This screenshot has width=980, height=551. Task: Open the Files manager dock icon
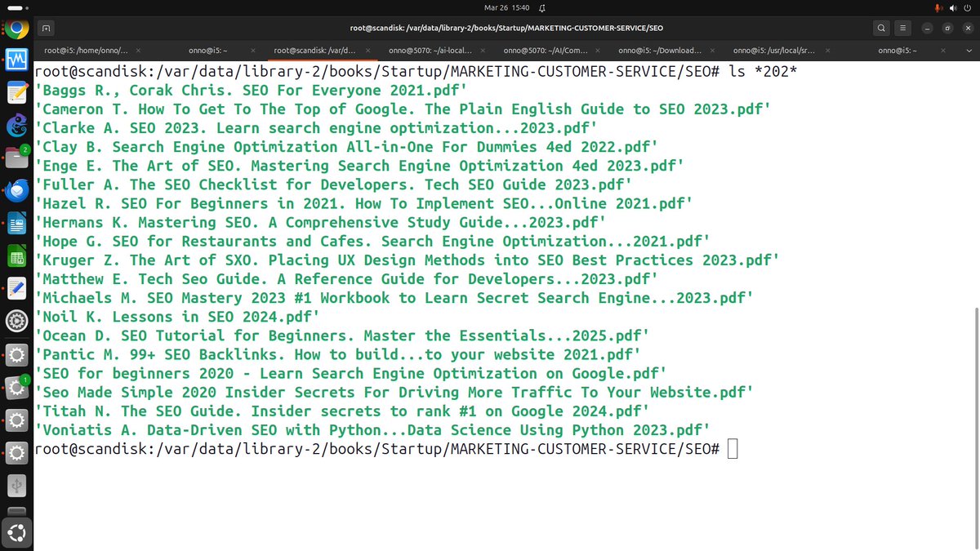click(x=16, y=158)
